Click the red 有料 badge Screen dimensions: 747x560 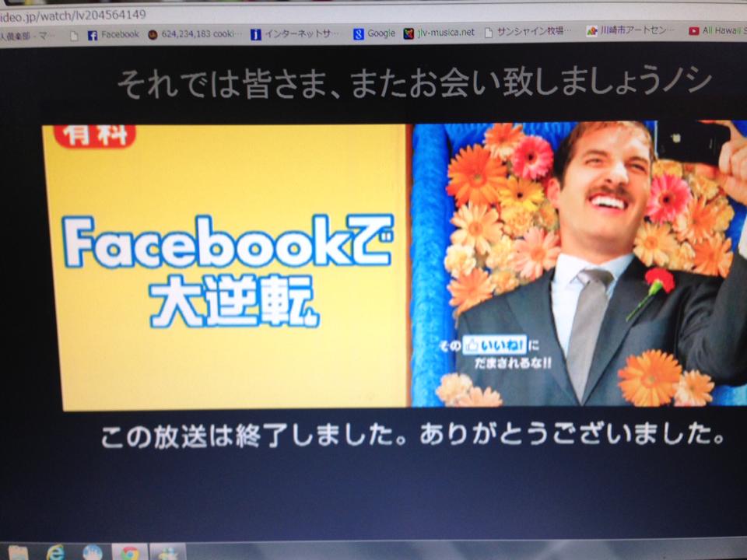(95, 135)
